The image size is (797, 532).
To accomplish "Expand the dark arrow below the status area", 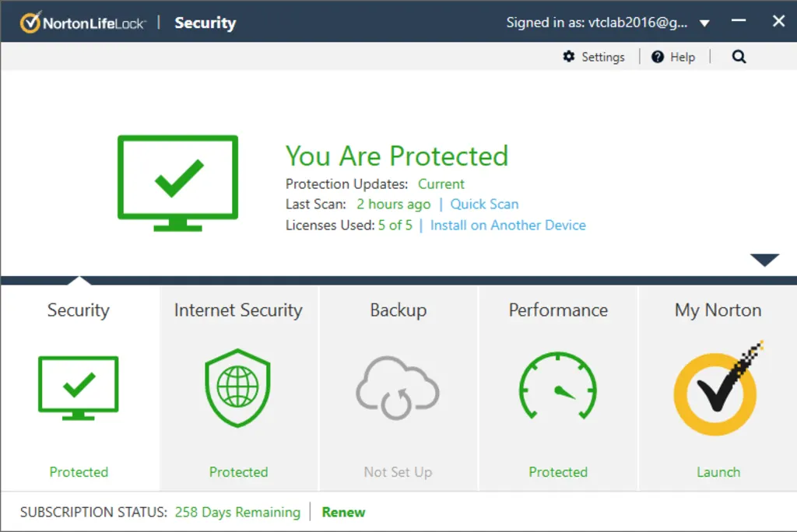I will 766,259.
